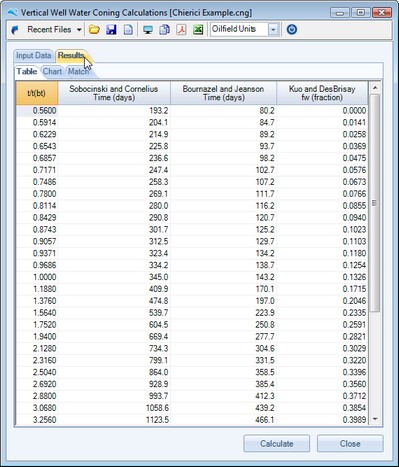Select cell with value 129.7

click(x=223, y=241)
